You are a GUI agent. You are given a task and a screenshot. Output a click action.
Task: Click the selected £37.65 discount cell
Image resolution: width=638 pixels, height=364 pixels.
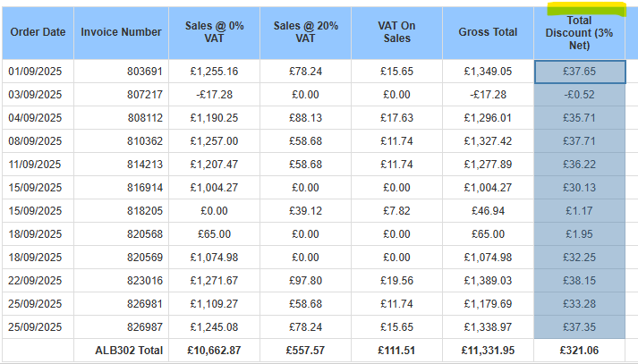(x=579, y=72)
